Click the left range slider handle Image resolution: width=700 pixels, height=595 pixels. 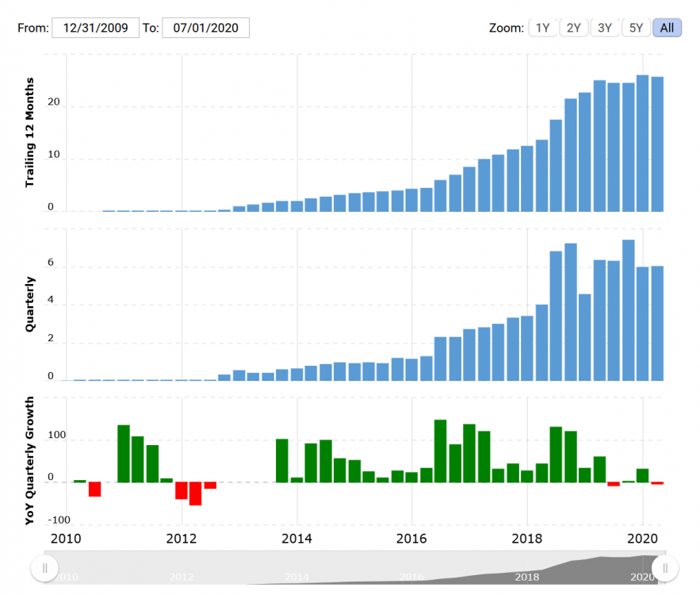[x=45, y=568]
